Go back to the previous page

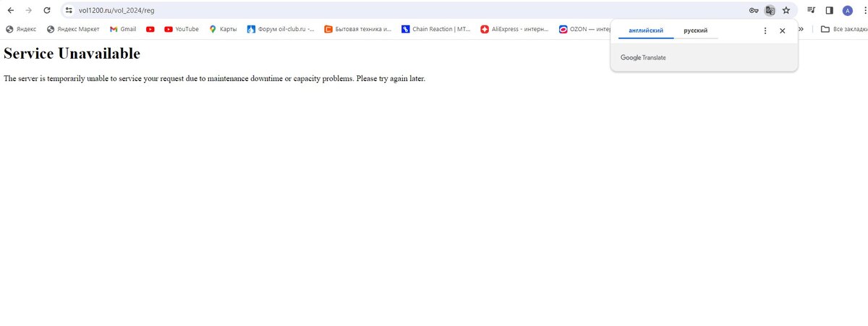10,10
